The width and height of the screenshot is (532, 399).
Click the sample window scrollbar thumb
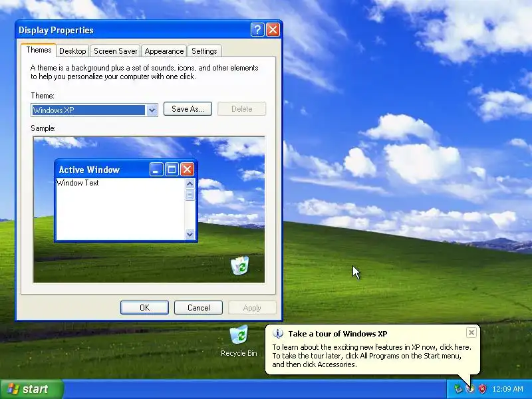click(x=190, y=195)
